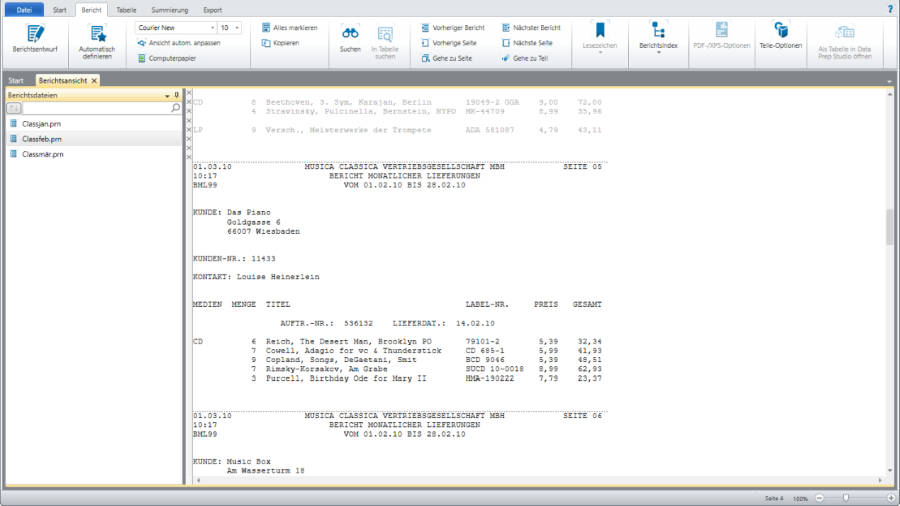This screenshot has width=900, height=506.
Task: Click the zoom in plus button
Action: [890, 498]
